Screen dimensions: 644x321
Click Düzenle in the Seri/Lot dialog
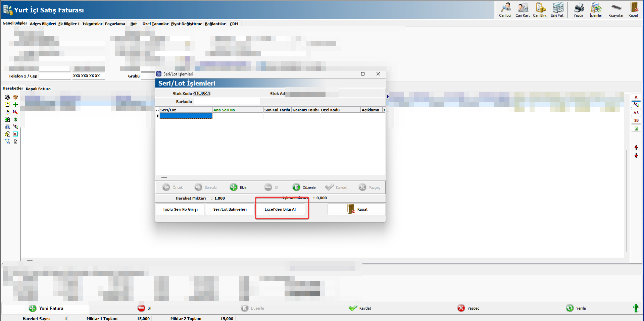tap(304, 188)
